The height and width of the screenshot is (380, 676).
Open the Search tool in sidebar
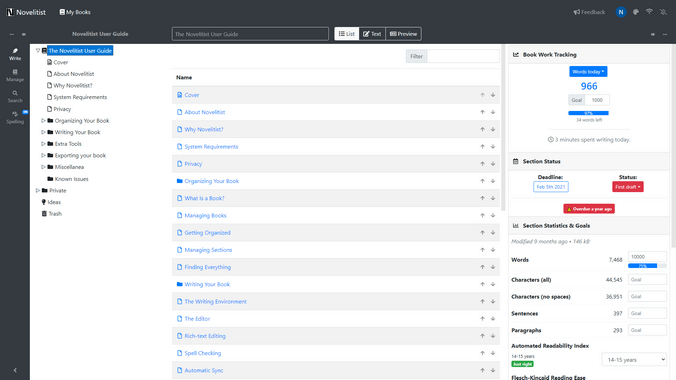click(x=15, y=96)
